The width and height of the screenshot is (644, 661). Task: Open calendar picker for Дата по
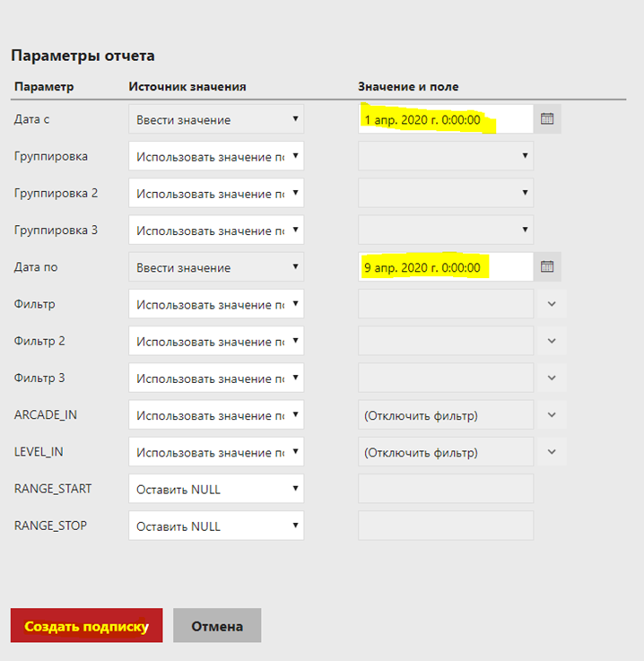pyautogui.click(x=547, y=267)
